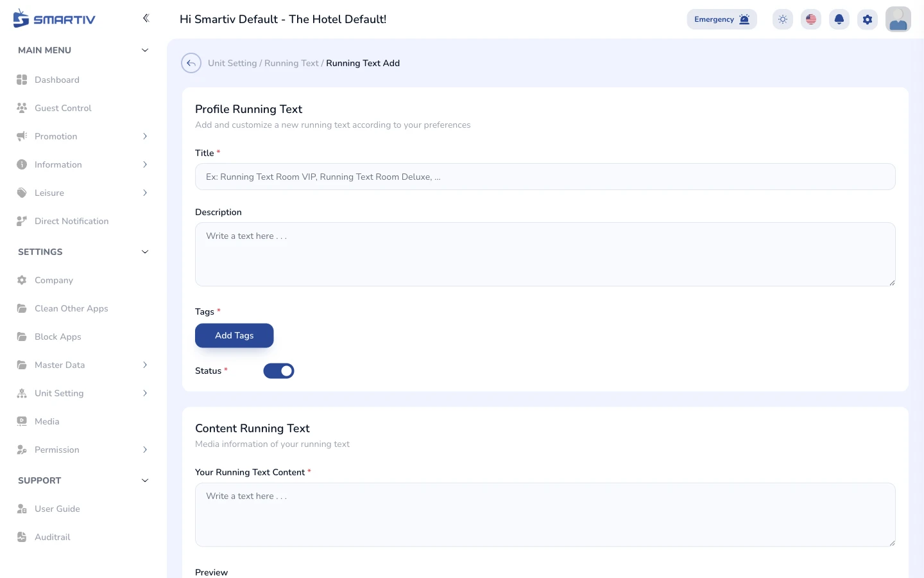Image resolution: width=924 pixels, height=578 pixels.
Task: Click the Title input field
Action: pos(545,177)
